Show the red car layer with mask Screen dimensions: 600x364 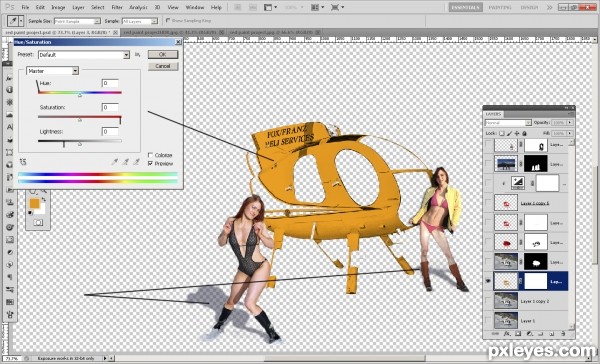[488, 242]
